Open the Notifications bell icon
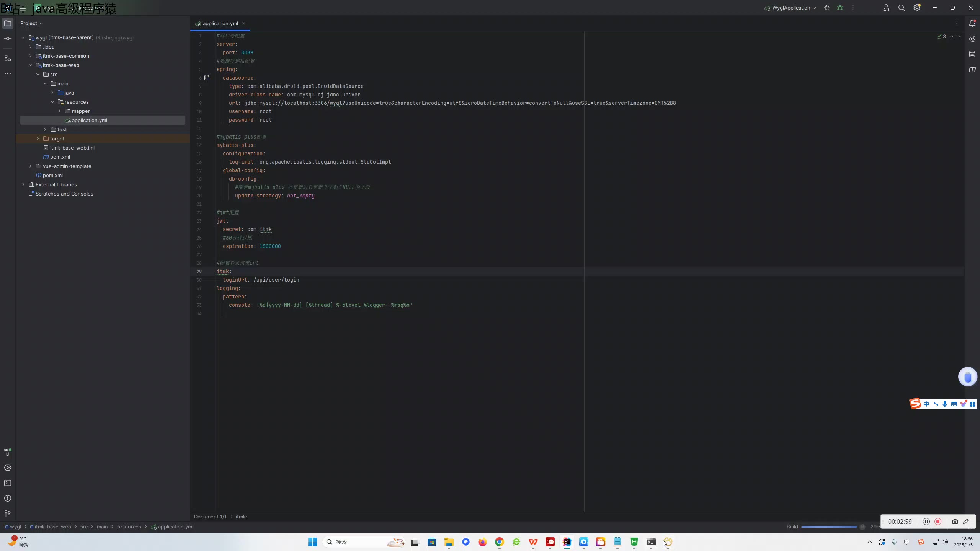 tap(972, 23)
